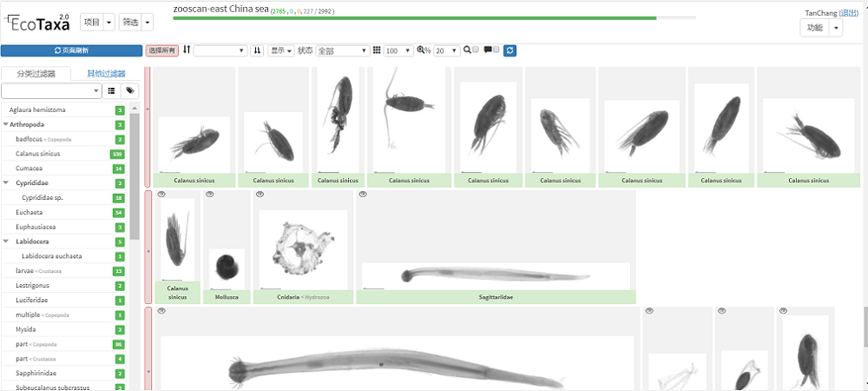The image size is (868, 391).
Task: Click eye icon above the Sagittariidae image
Action: [x=363, y=195]
